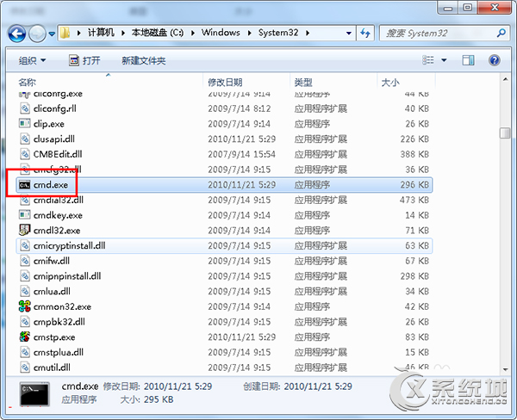Click the vertical scrollbar thumb
The width and height of the screenshot is (517, 420).
tap(505, 133)
